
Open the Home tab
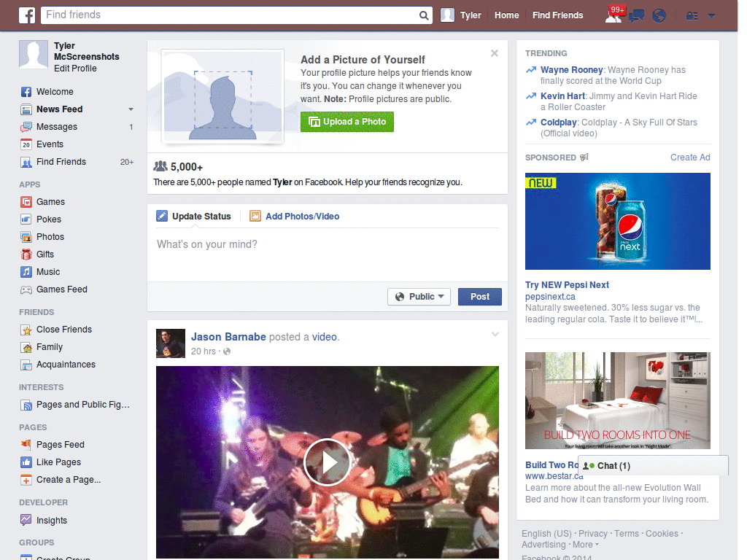(506, 15)
